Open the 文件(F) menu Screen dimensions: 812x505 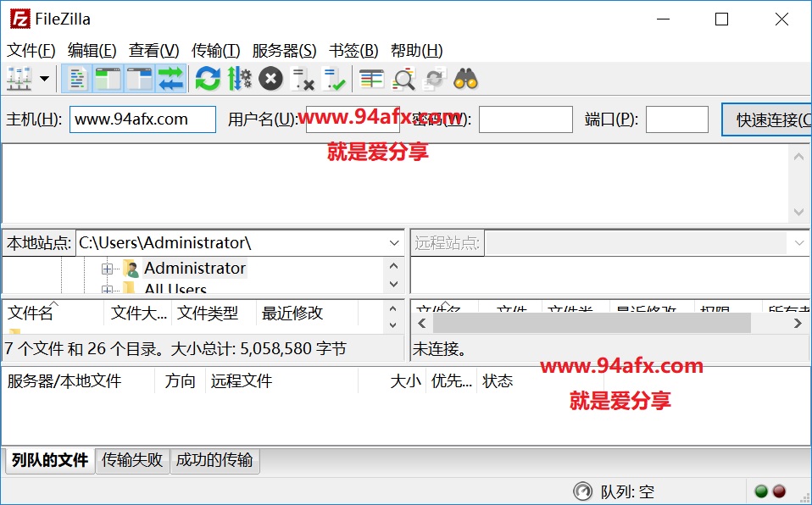pyautogui.click(x=31, y=51)
